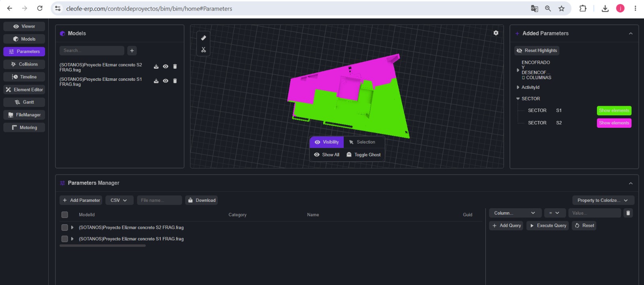
Task: Open the browser downloads icon
Action: point(605,8)
